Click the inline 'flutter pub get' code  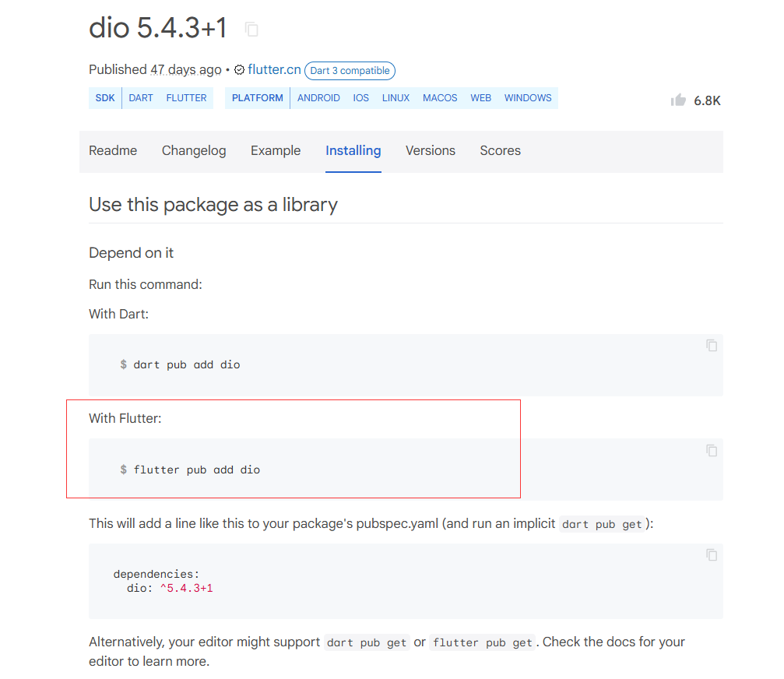pos(483,642)
